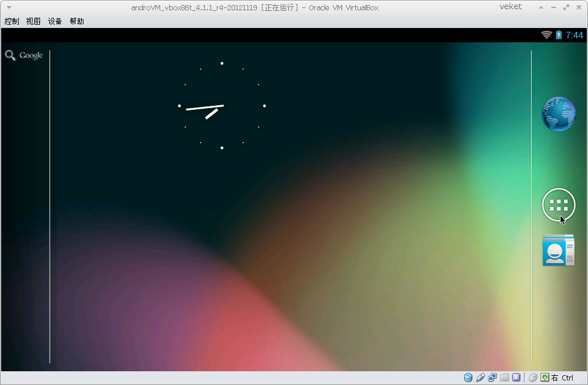Close the VirtualBox window
Screen dimensions: 588x385
click(x=579, y=7)
